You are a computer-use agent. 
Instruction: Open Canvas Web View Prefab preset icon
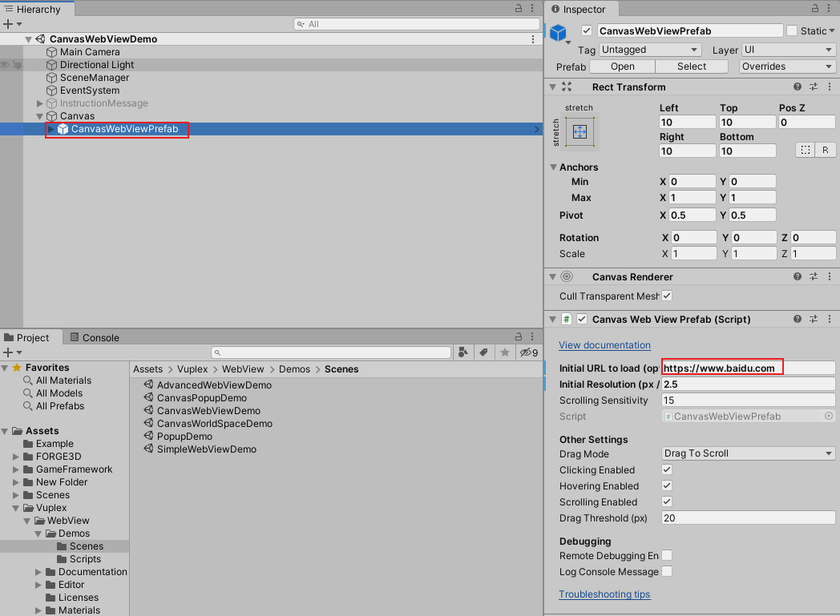coord(814,319)
